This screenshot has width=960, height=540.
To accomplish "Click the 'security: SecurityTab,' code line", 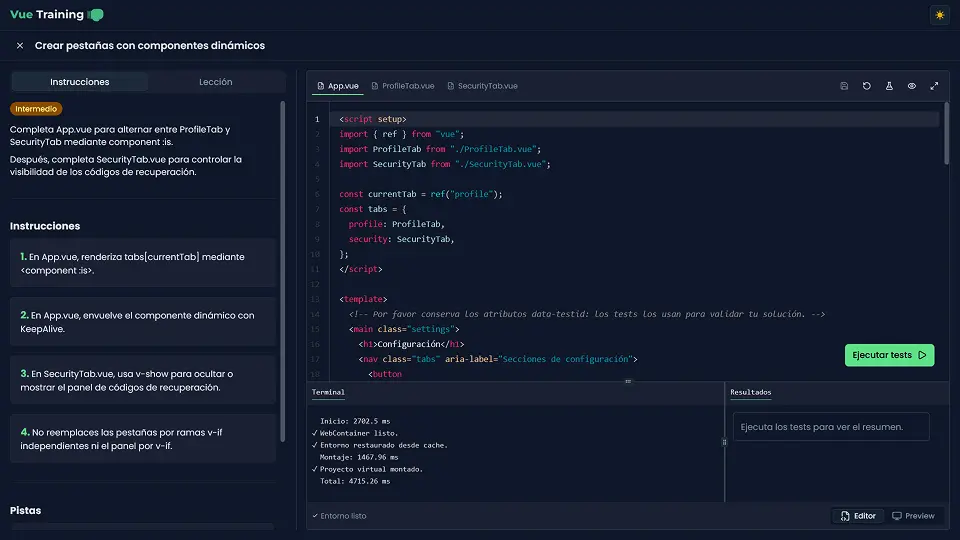I will click(402, 239).
